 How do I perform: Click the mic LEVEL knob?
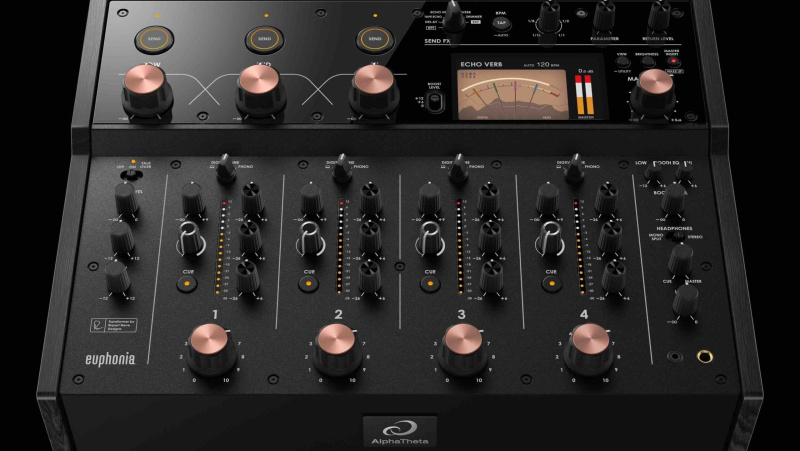tap(126, 198)
